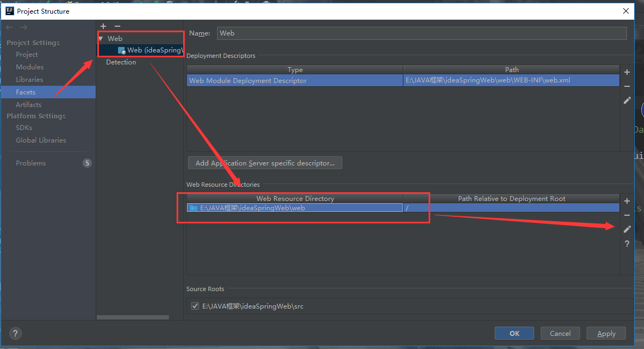Image resolution: width=644 pixels, height=349 pixels.
Task: Click the '/' relative path cell
Action: 511,208
